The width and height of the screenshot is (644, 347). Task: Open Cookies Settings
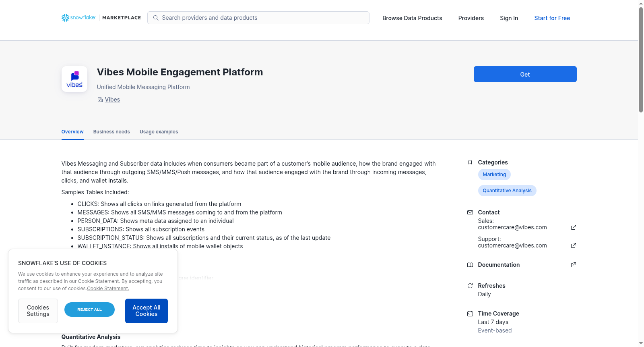pos(38,311)
